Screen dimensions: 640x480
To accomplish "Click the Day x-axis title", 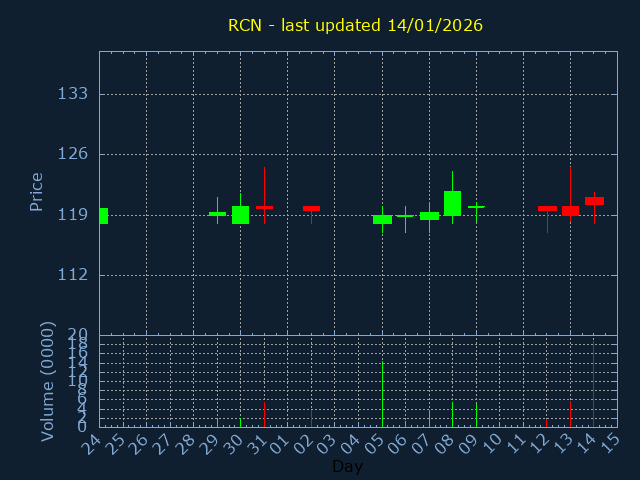I will 347,466.
